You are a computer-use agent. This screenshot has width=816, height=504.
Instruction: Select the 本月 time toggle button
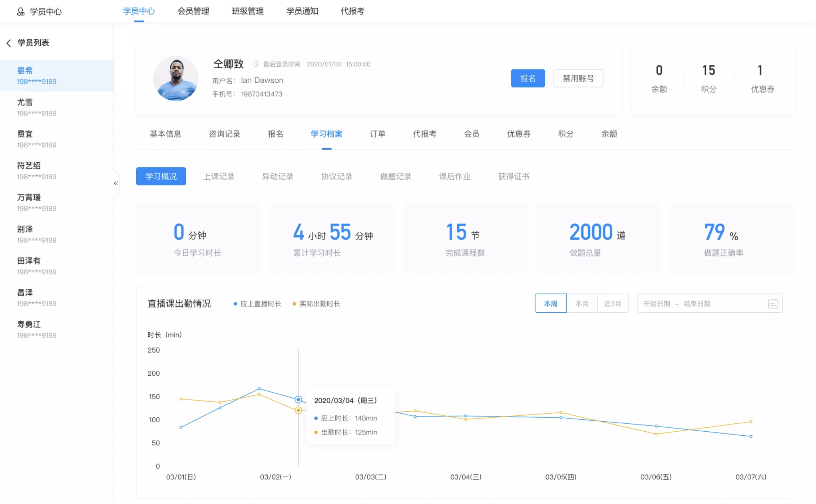(581, 304)
